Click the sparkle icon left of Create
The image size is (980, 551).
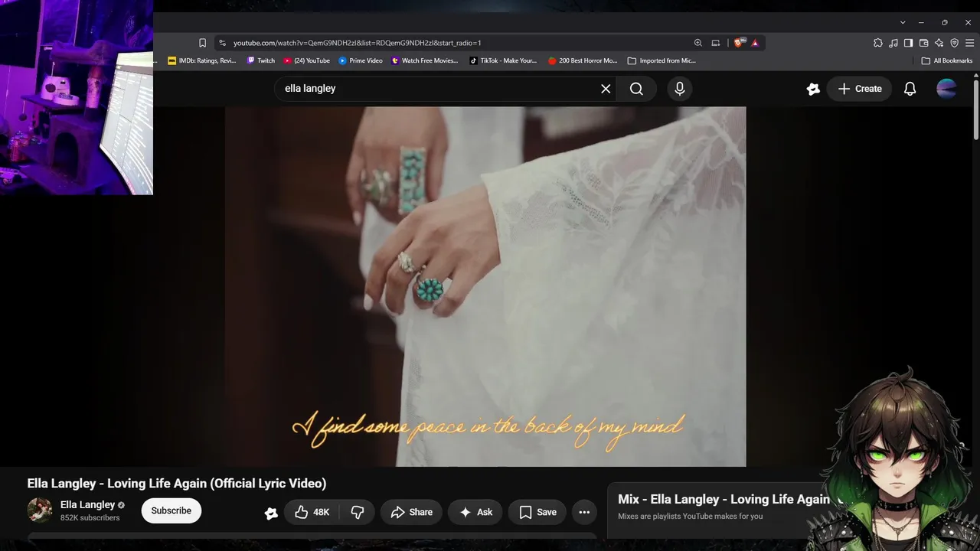[x=813, y=89]
